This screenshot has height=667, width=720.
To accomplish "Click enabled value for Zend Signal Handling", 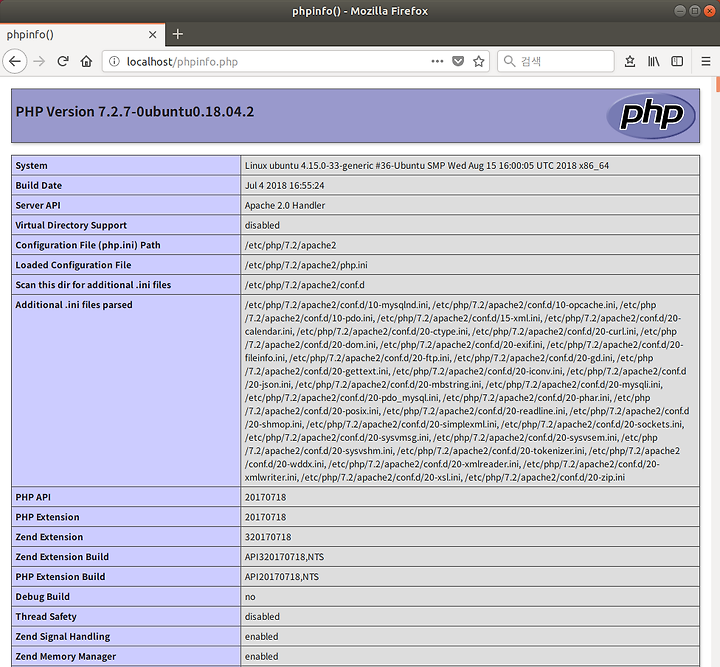I will pyautogui.click(x=261, y=636).
